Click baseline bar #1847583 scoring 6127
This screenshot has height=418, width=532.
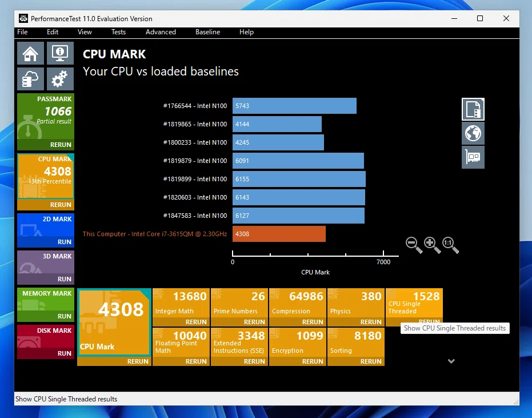point(298,216)
